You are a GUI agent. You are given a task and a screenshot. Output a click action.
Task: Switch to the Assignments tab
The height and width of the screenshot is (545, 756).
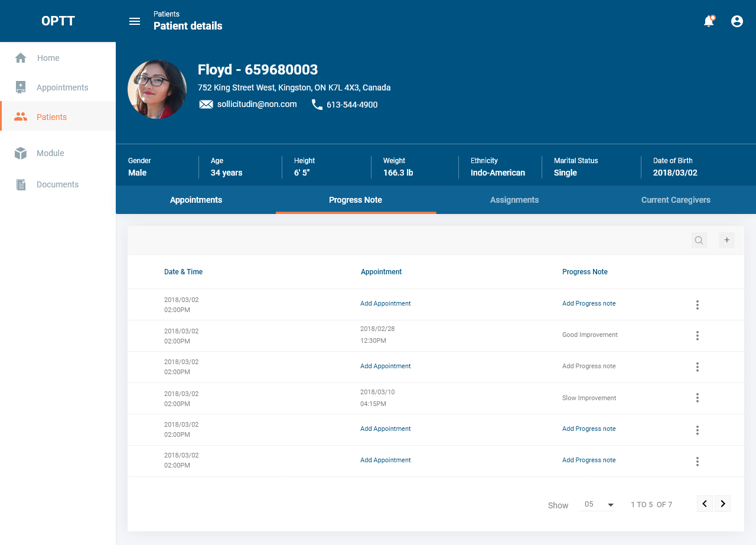pyautogui.click(x=514, y=200)
